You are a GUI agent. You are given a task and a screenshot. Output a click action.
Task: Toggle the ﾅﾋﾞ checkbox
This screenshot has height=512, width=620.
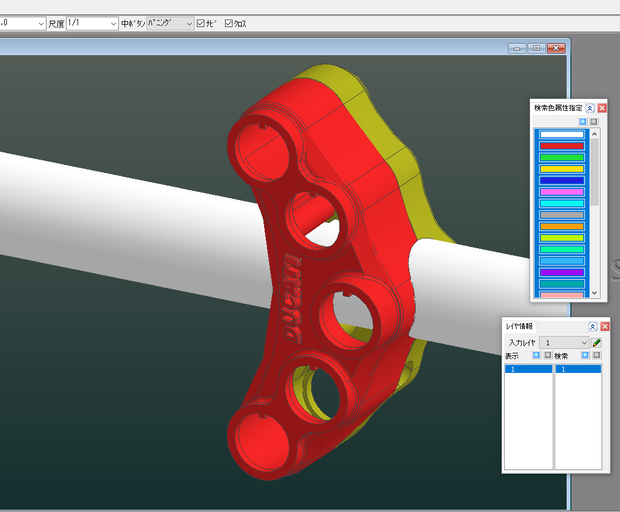(201, 23)
